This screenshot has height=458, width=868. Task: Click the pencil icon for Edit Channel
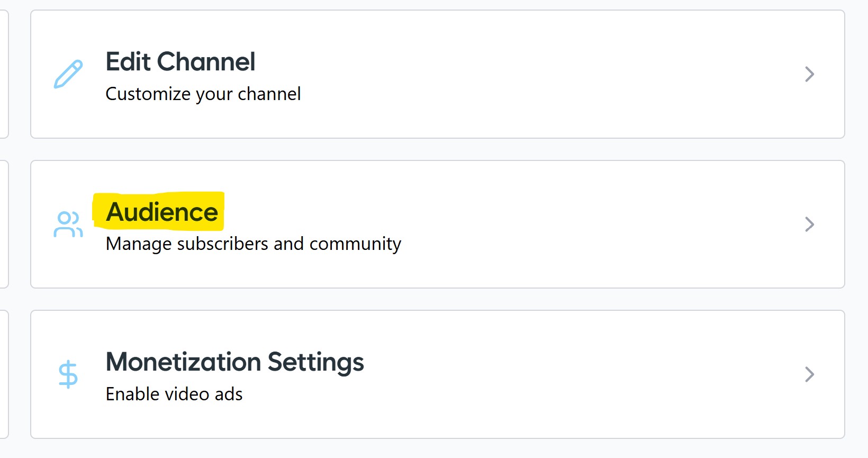(x=68, y=74)
